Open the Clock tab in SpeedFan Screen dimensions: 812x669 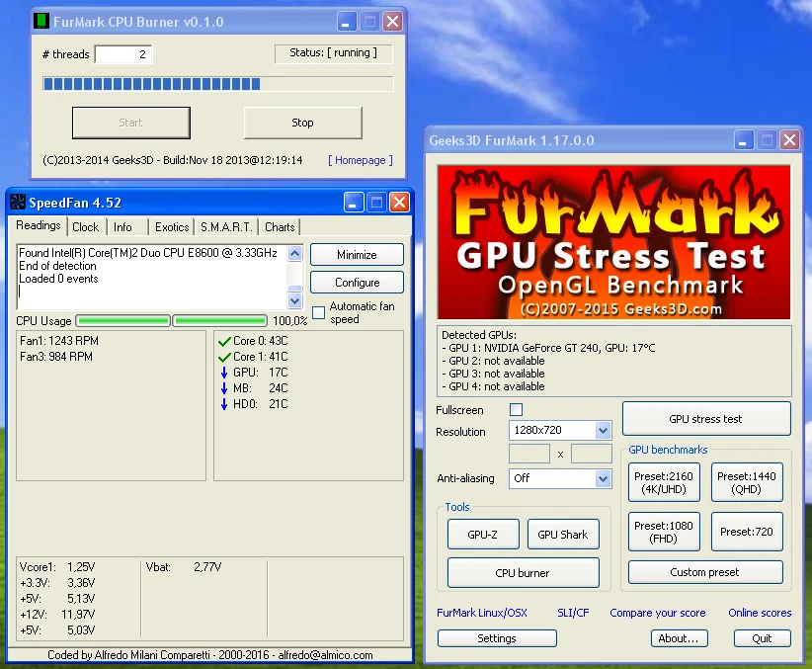coord(85,227)
